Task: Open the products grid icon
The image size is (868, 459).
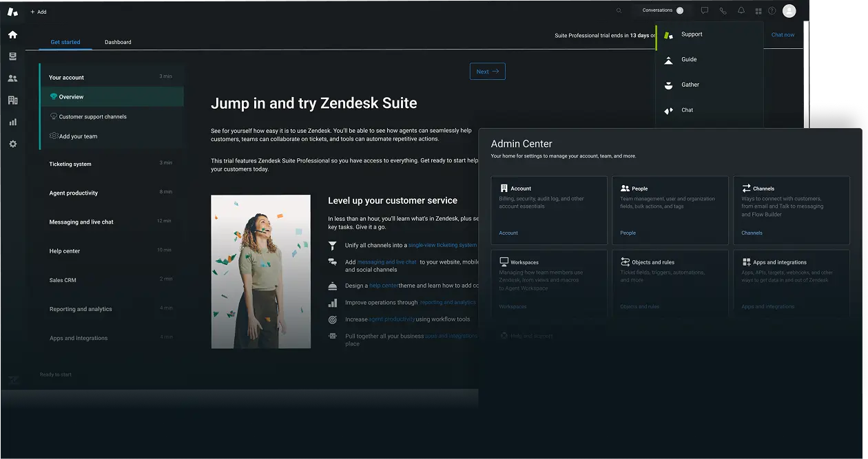Action: point(758,11)
